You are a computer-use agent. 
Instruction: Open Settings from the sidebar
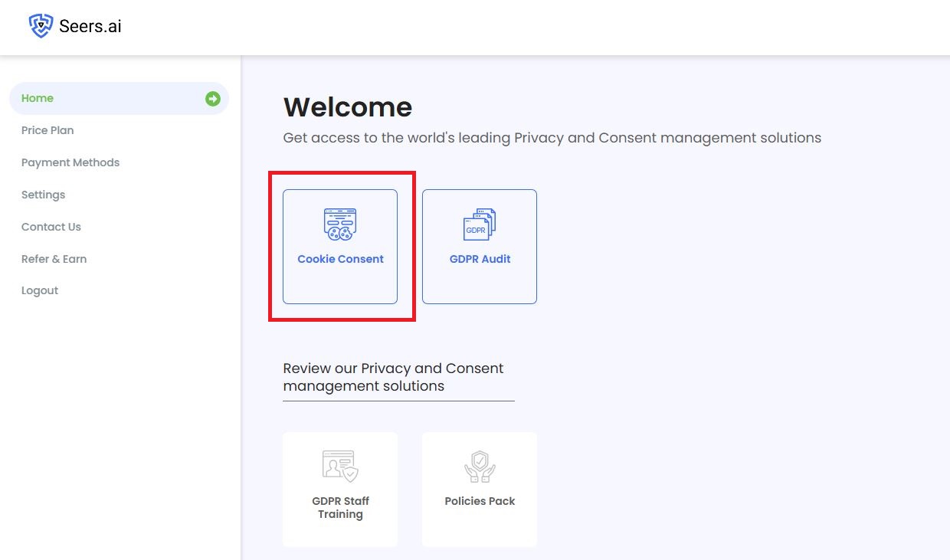click(44, 195)
